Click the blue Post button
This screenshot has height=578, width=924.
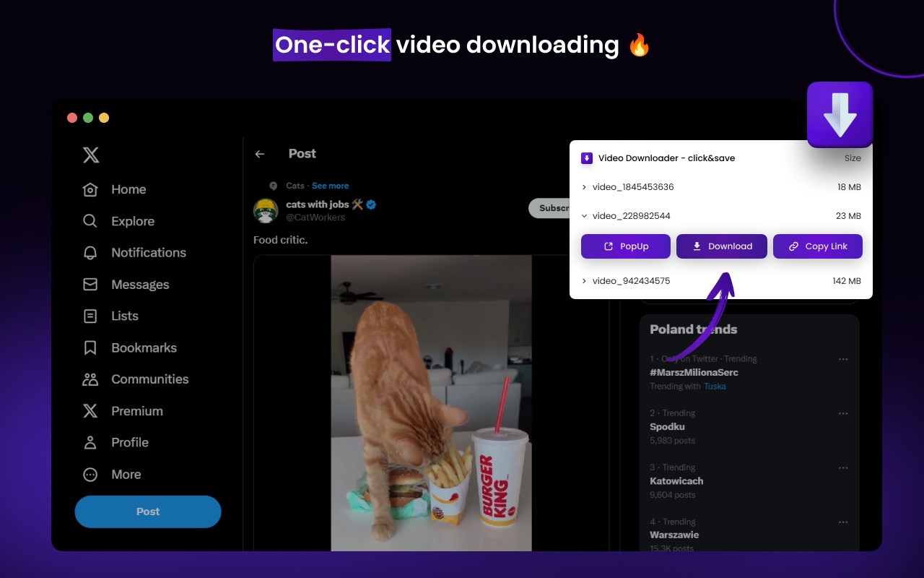148,512
